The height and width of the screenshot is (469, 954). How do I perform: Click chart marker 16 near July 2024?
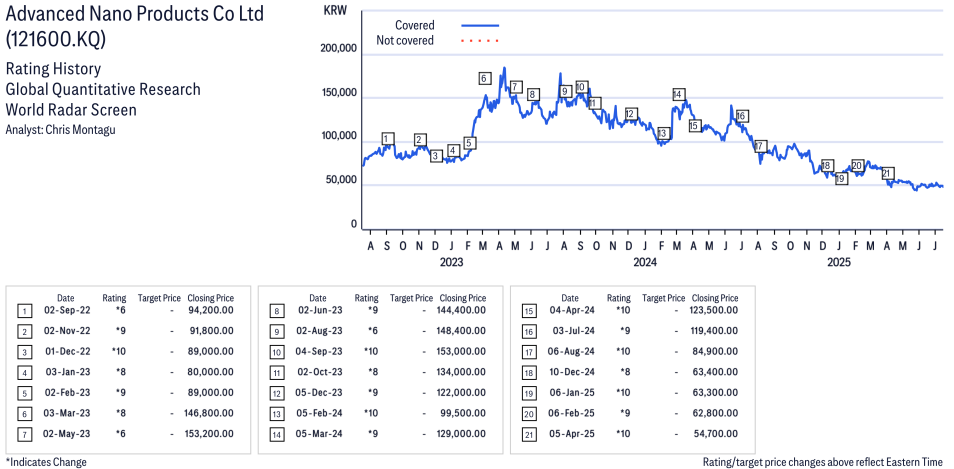[741, 116]
